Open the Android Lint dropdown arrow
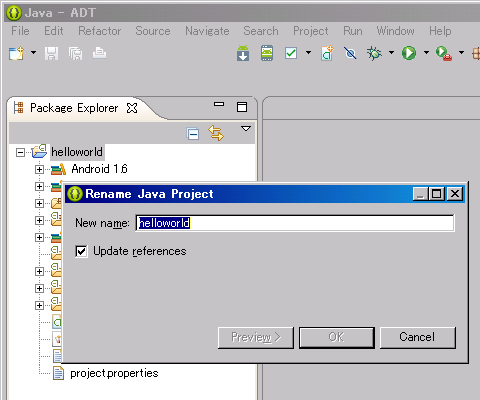Screen dimensions: 480x400 pos(308,52)
